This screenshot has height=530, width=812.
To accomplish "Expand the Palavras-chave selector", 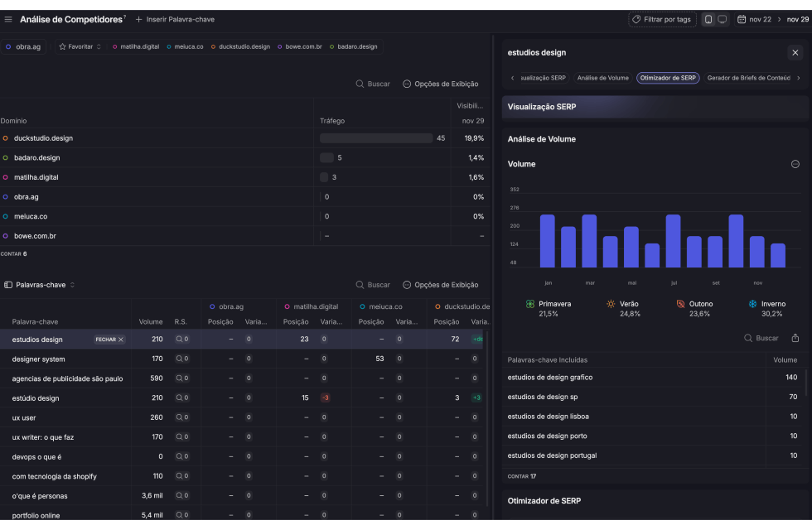I will pyautogui.click(x=40, y=285).
